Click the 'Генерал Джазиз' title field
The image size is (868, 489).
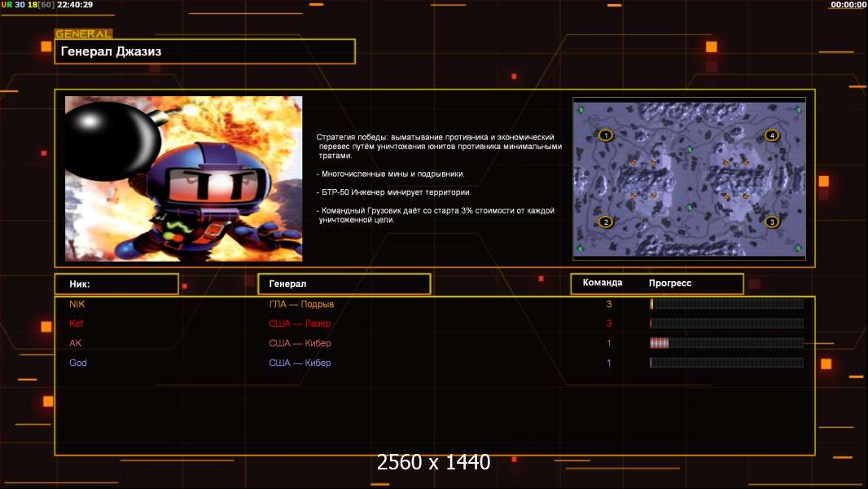205,51
